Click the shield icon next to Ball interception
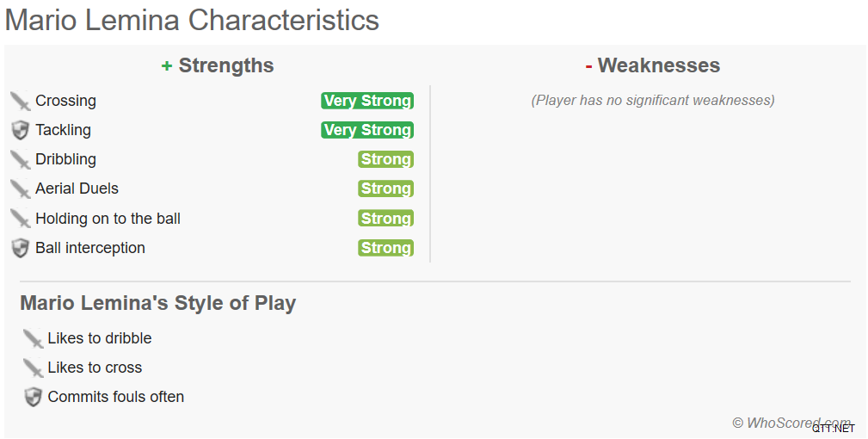This screenshot has width=868, height=439. point(21,249)
